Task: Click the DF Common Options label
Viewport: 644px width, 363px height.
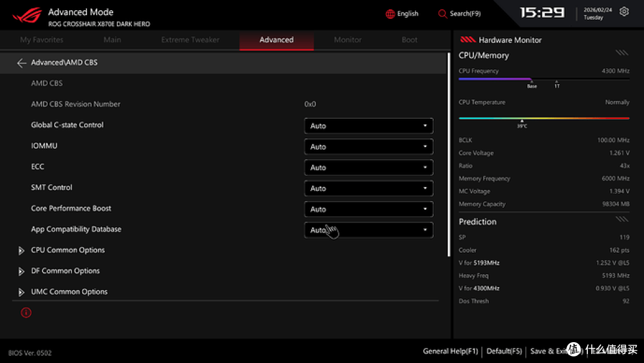Action: pos(66,271)
